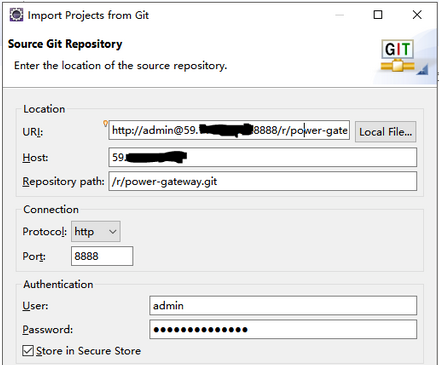Close the Import Projects from Git dialog

point(417,15)
